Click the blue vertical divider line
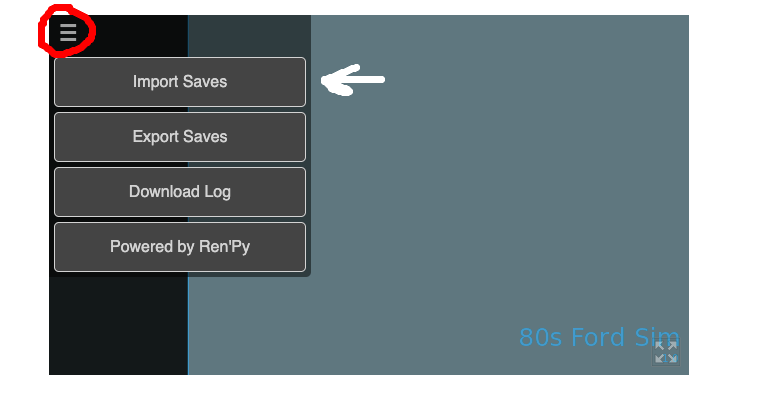Viewport: 761px width, 398px height. [x=188, y=325]
